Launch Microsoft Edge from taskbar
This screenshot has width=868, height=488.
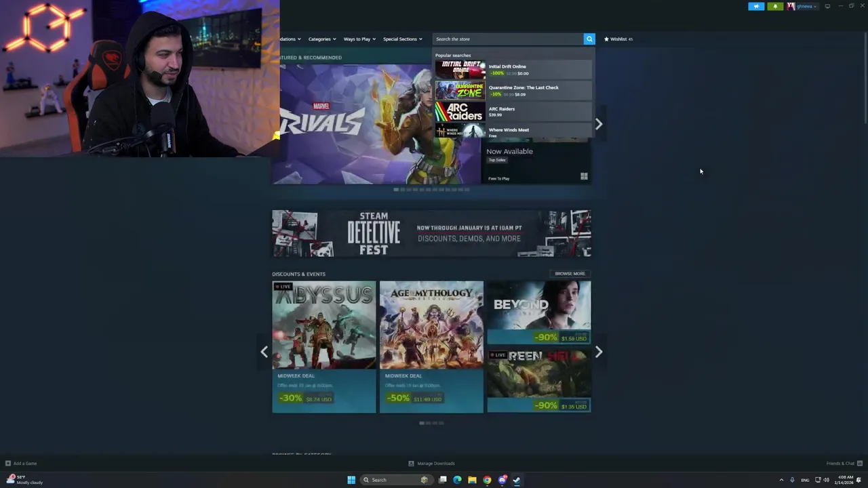coord(457,480)
